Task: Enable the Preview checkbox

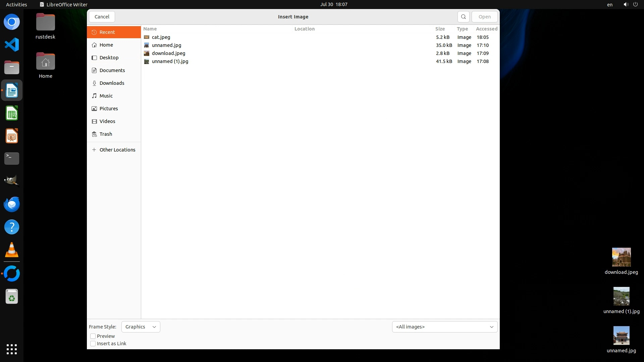Action: click(93, 336)
